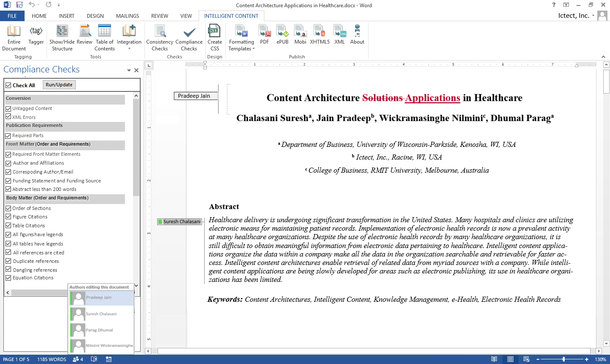Image resolution: width=610 pixels, height=364 pixels.
Task: Switch to HOME tab
Action: (39, 16)
